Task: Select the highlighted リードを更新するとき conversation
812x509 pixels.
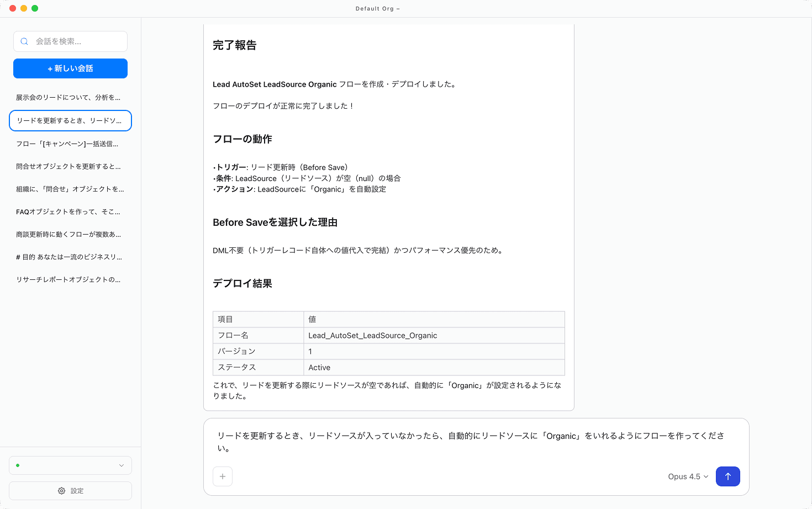Action: 70,120
